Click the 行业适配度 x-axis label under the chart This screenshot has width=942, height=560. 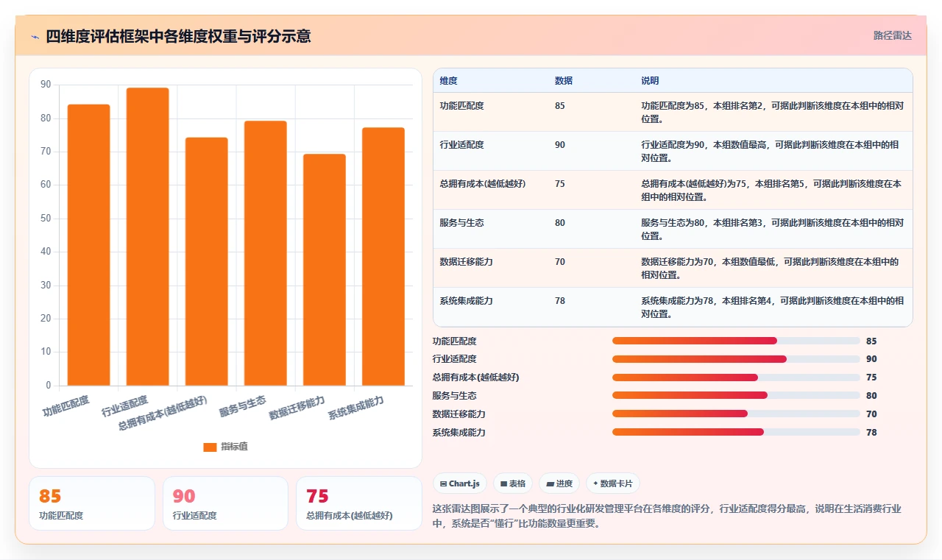125,406
